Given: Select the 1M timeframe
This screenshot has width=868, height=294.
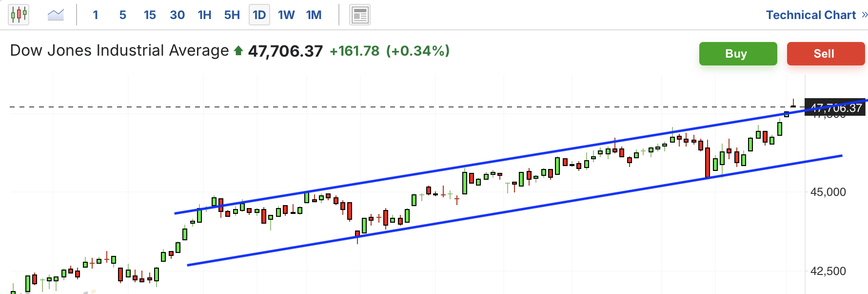Looking at the screenshot, I should tap(314, 15).
